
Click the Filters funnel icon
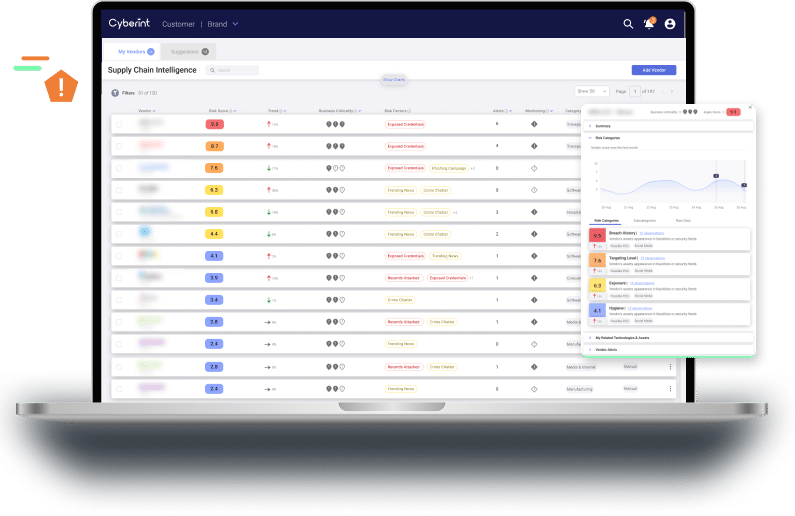point(115,93)
